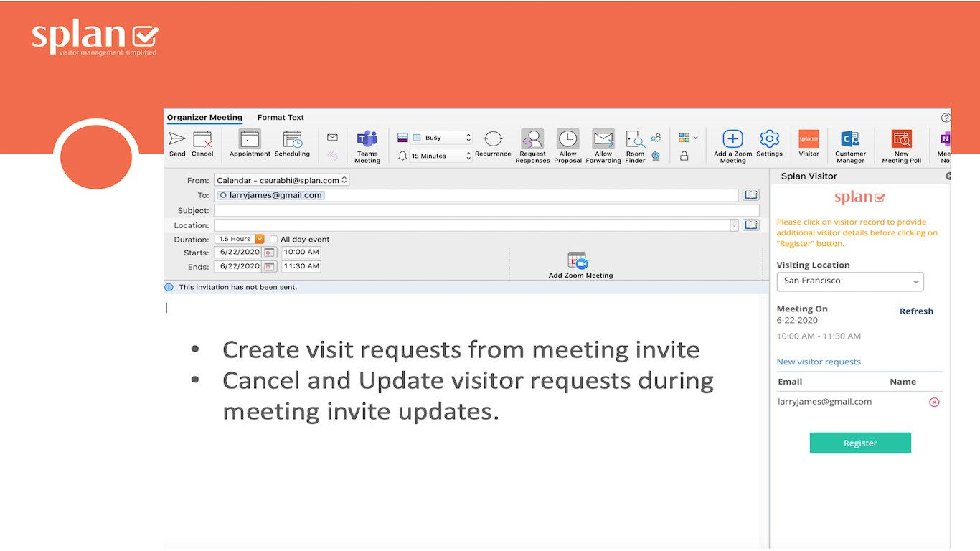Open Customer Manager
This screenshot has height=551, width=980.
(850, 146)
